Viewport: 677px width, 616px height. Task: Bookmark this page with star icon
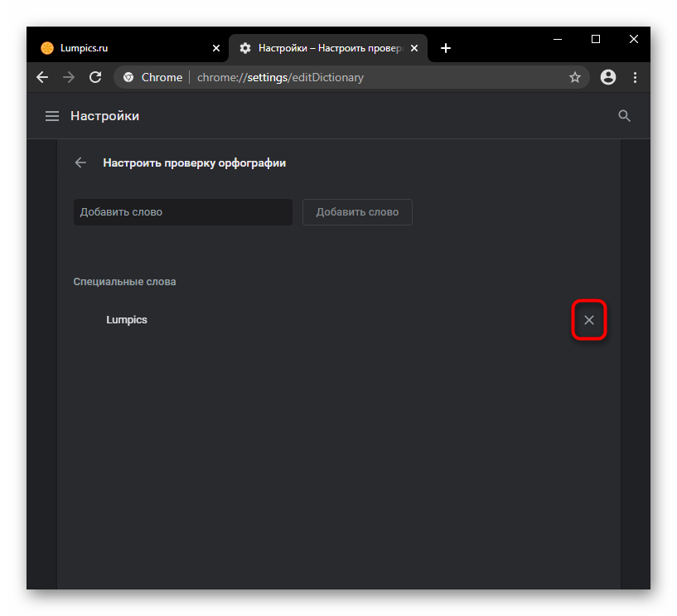[574, 77]
